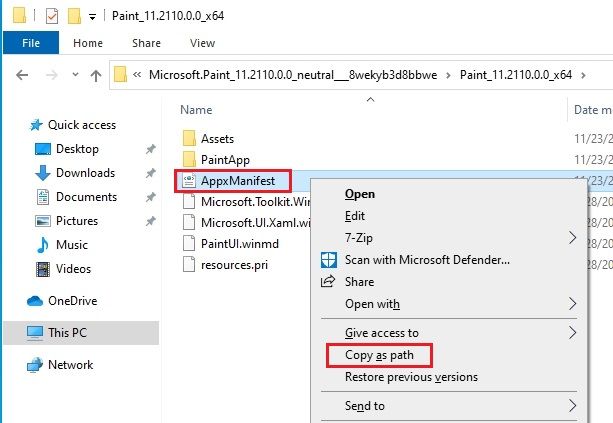Select the Assets folder
Image resolution: width=613 pixels, height=423 pixels.
217,138
